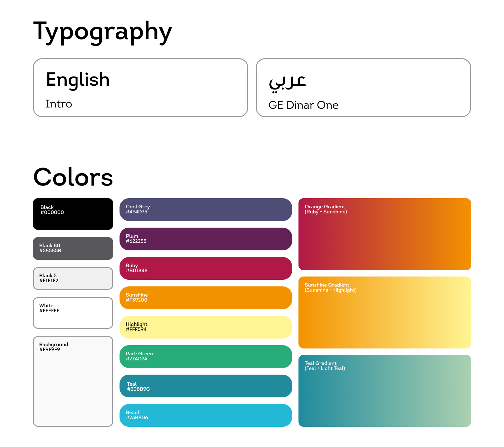
Task: Click the Plum #622255 color bar
Action: pos(206,239)
